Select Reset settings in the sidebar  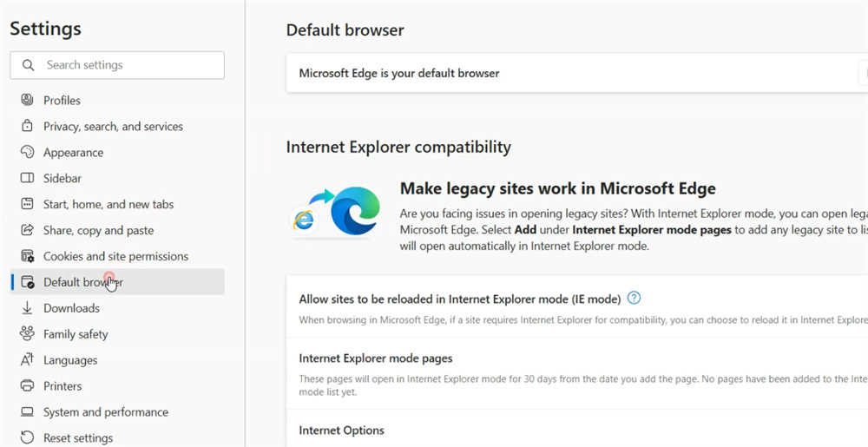(x=77, y=438)
